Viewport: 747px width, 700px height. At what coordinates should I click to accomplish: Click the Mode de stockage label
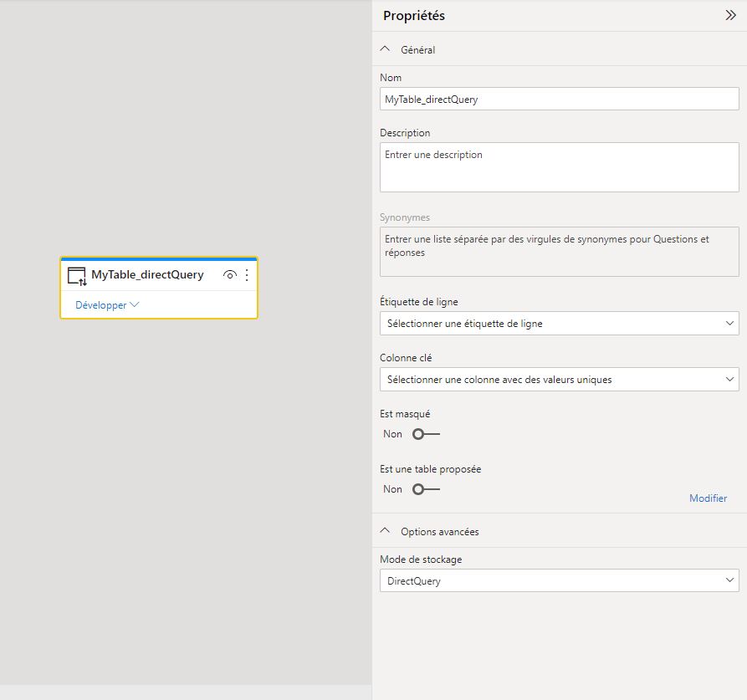click(421, 559)
